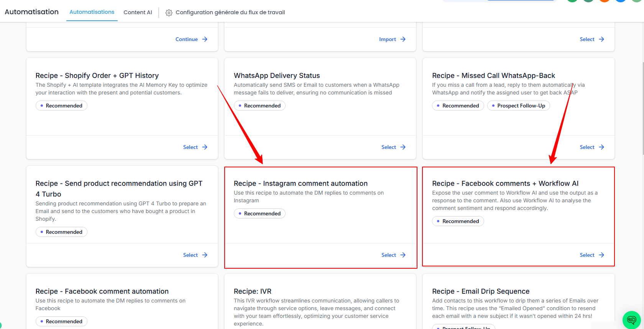Open the green chat support widget

click(x=631, y=320)
